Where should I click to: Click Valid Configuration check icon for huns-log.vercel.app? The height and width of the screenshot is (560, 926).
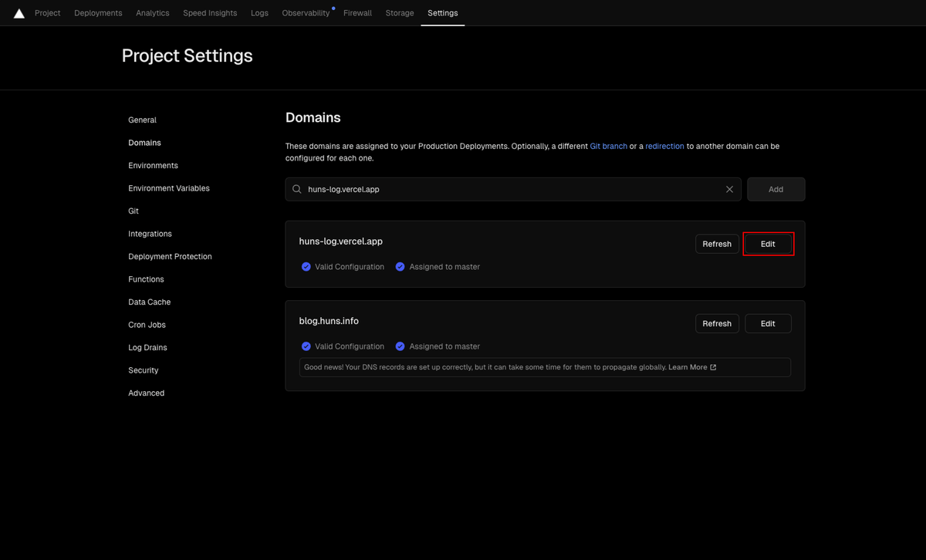tap(306, 267)
